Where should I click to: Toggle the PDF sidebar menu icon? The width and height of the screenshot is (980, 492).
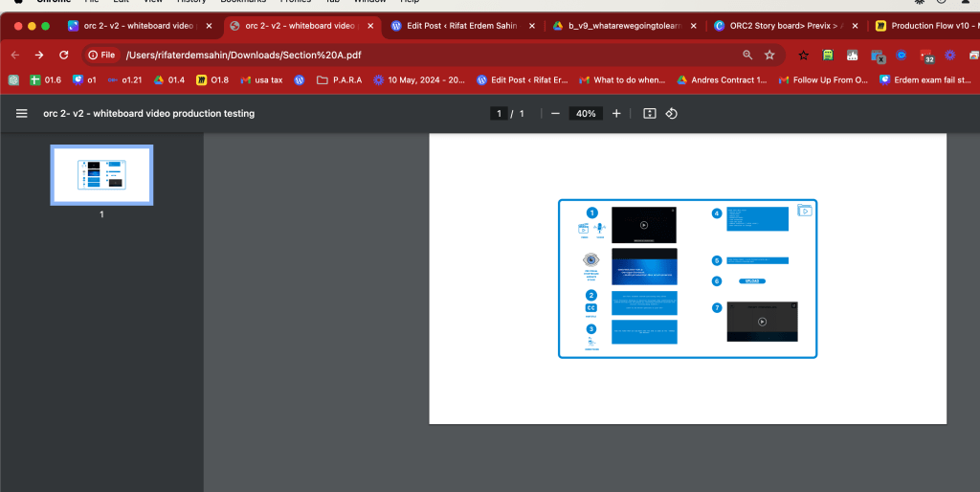[x=21, y=113]
